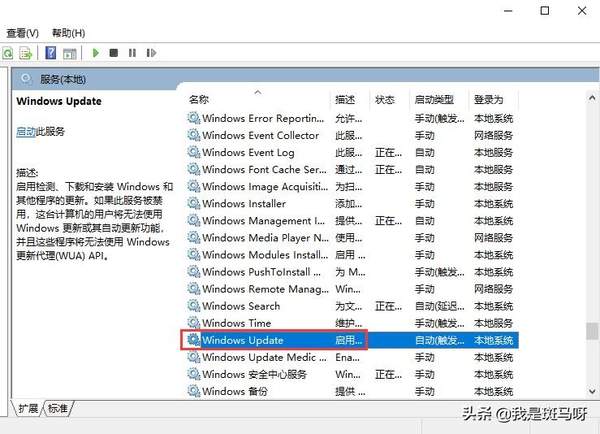The image size is (600, 434).
Task: Select the Windows Update Medic service name
Action: (x=264, y=357)
